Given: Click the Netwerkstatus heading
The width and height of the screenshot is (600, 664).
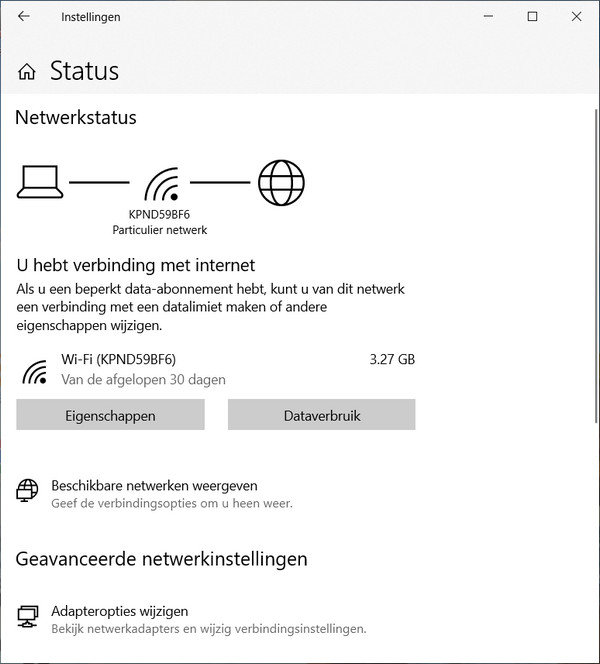Looking at the screenshot, I should 76,117.
